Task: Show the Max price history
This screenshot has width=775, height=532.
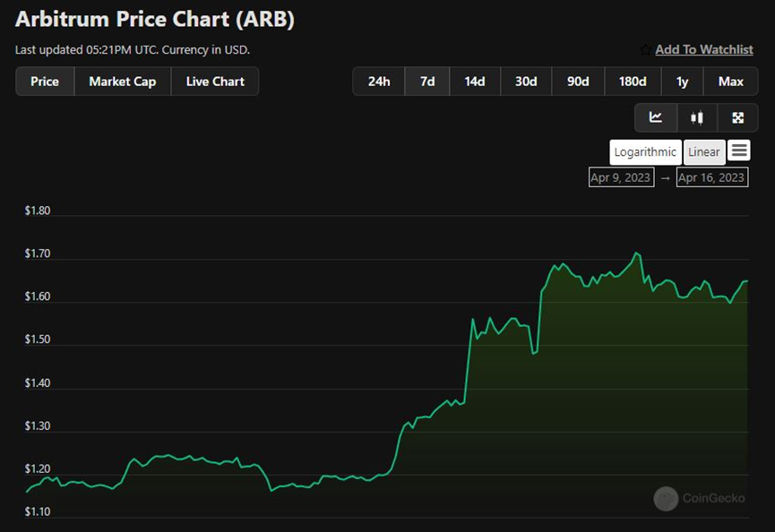Action: click(730, 82)
